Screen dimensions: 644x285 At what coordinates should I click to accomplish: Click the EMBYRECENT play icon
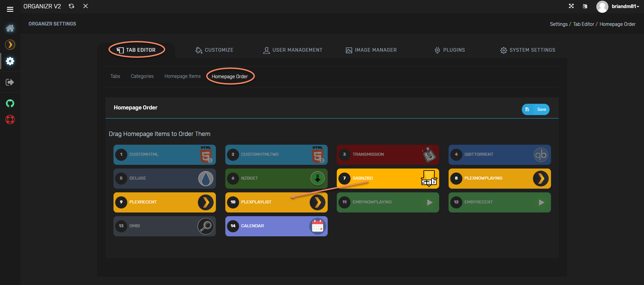click(541, 202)
